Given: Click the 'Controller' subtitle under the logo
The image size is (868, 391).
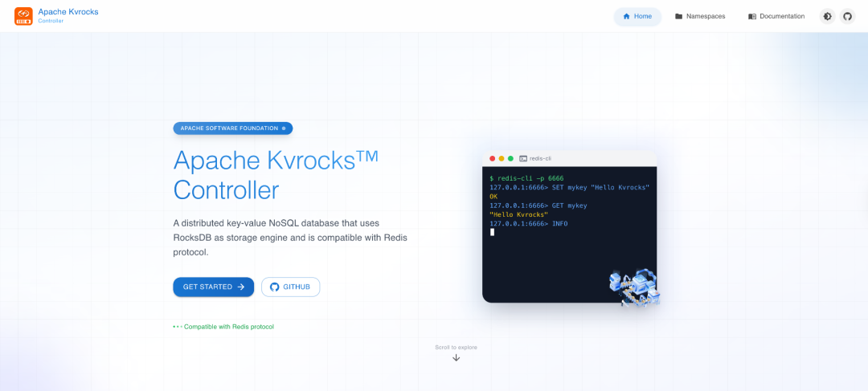Looking at the screenshot, I should point(51,21).
